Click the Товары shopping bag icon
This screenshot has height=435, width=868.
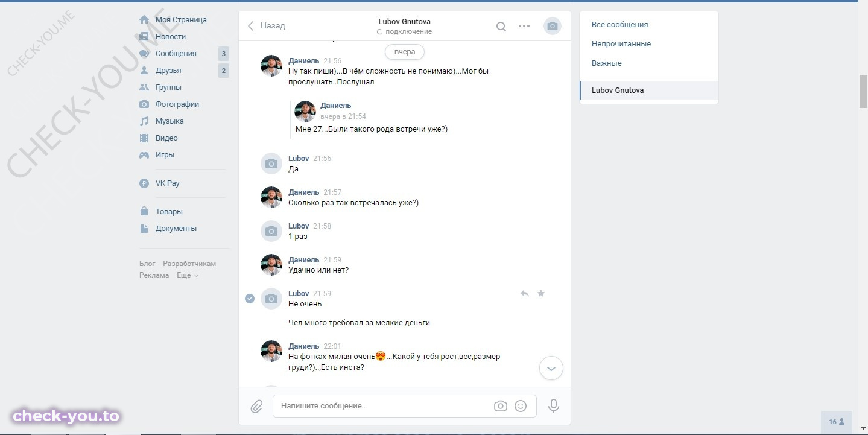pyautogui.click(x=144, y=212)
